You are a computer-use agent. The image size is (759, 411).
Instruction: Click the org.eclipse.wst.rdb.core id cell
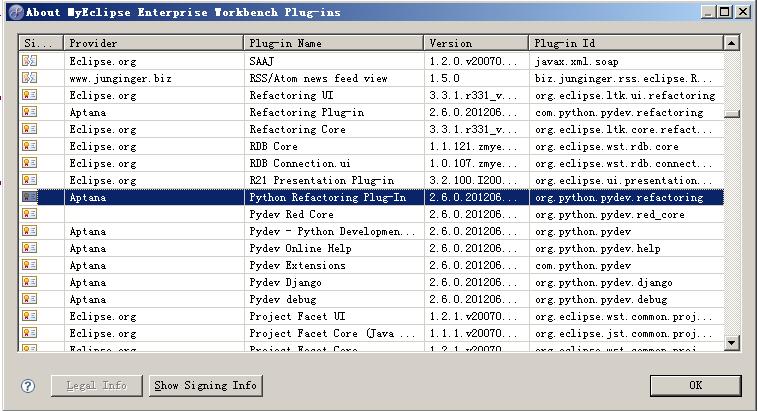tap(626, 146)
